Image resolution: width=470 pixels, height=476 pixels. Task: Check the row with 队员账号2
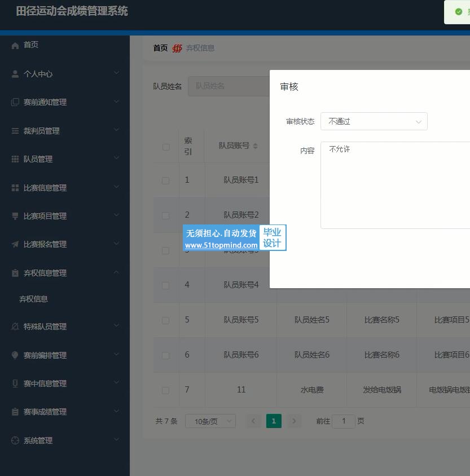[165, 215]
